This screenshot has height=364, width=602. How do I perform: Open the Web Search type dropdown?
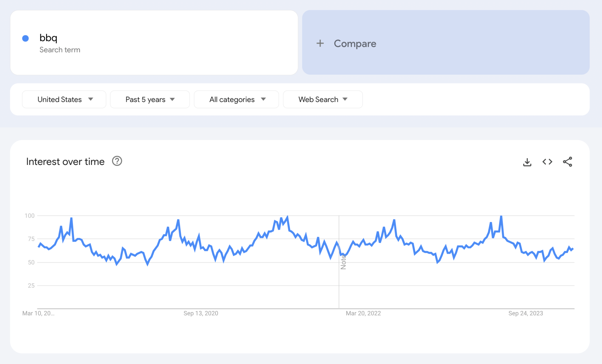click(322, 99)
